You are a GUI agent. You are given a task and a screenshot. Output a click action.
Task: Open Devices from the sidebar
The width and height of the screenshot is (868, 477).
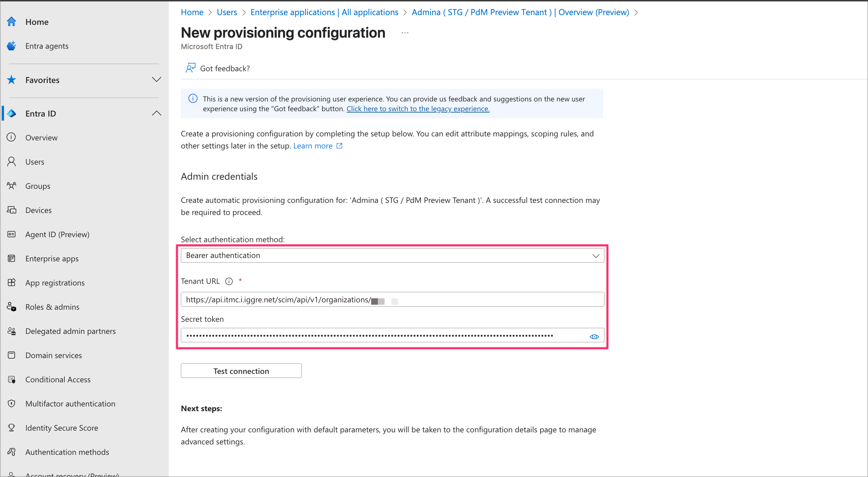click(x=38, y=210)
